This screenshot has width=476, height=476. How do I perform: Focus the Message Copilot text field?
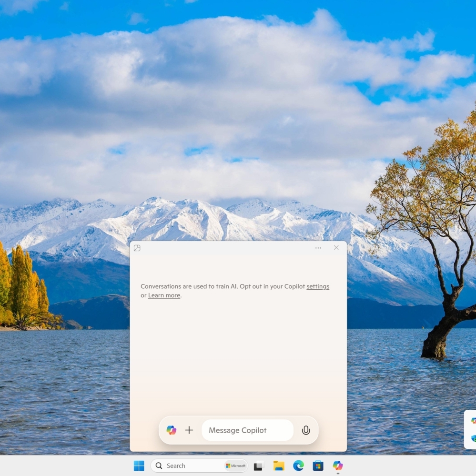[x=247, y=430]
